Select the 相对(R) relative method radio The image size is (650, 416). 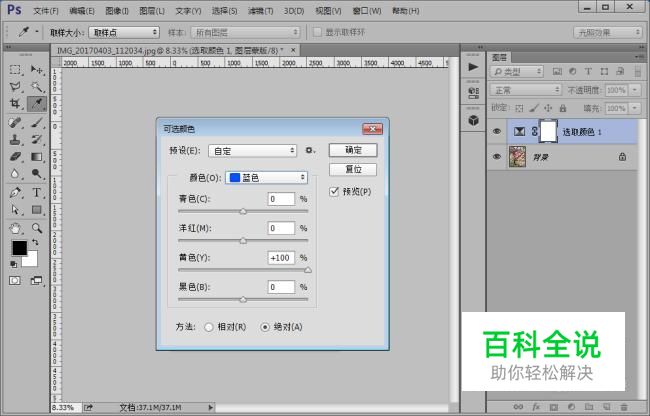coord(209,327)
